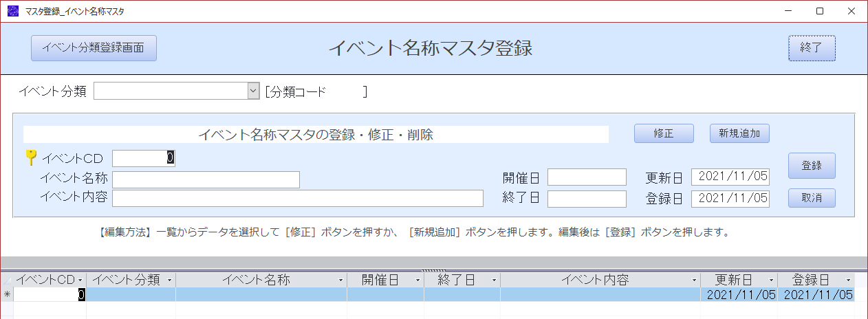Click the splitter bar above the datasheet

point(434,264)
